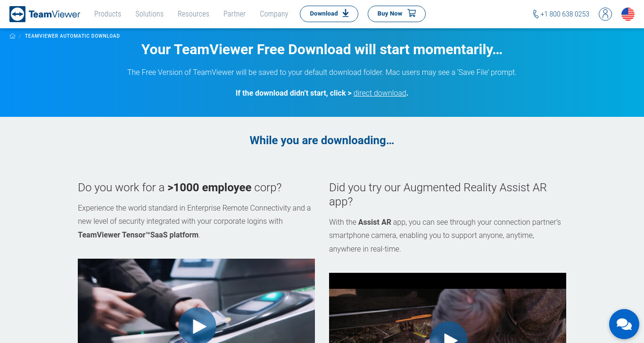644x343 pixels.
Task: Open the user account icon
Action: pyautogui.click(x=605, y=14)
